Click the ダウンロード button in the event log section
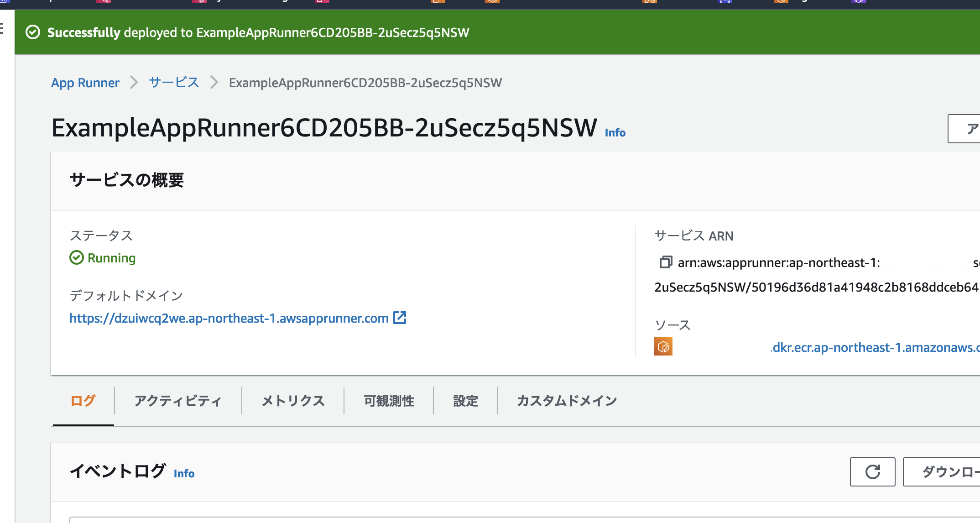This screenshot has width=980, height=523. (x=954, y=471)
